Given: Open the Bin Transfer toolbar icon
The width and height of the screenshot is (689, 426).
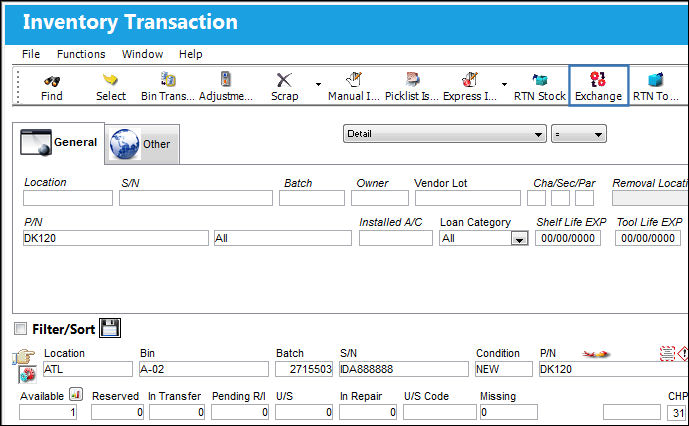Looking at the screenshot, I should (168, 79).
